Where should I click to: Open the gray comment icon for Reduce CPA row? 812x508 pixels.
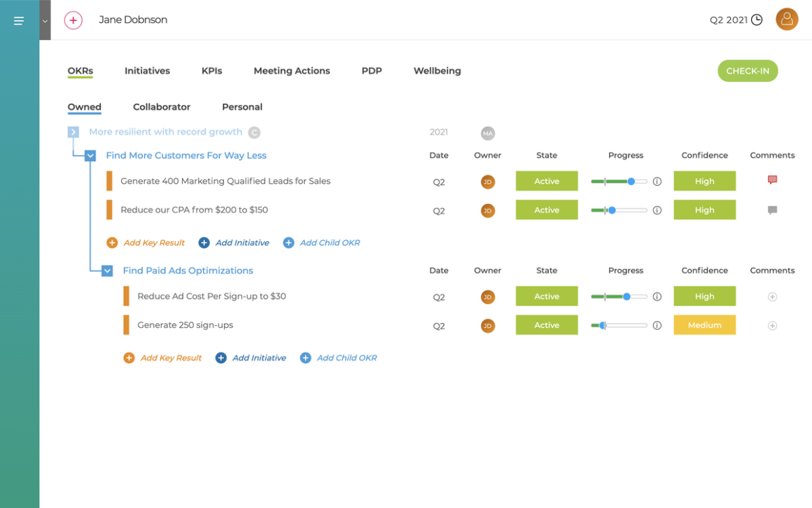pyautogui.click(x=772, y=208)
